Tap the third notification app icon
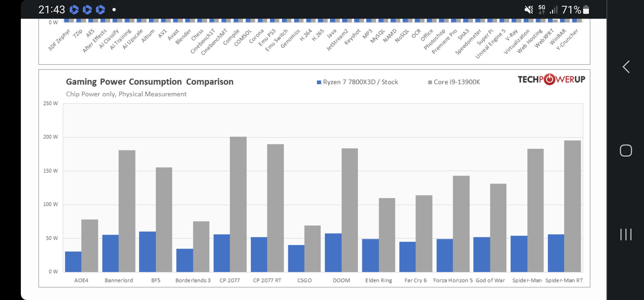 (100, 10)
